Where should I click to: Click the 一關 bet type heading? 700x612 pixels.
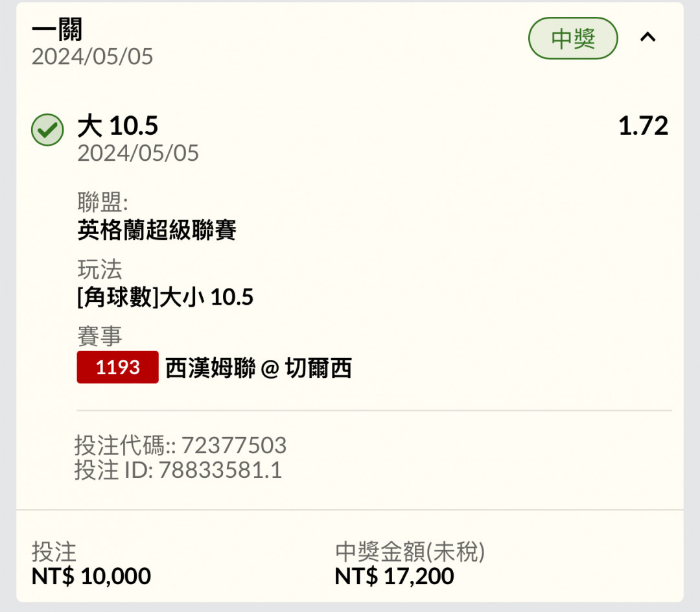tap(57, 29)
